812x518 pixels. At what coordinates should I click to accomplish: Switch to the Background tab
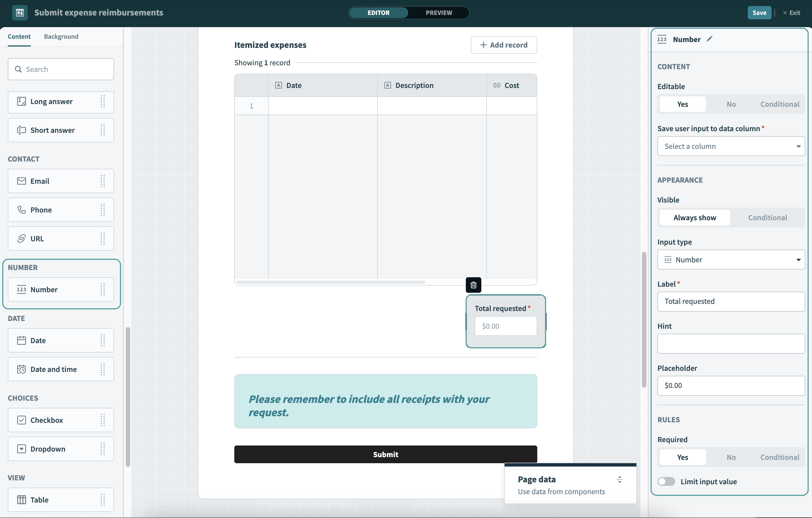[61, 37]
